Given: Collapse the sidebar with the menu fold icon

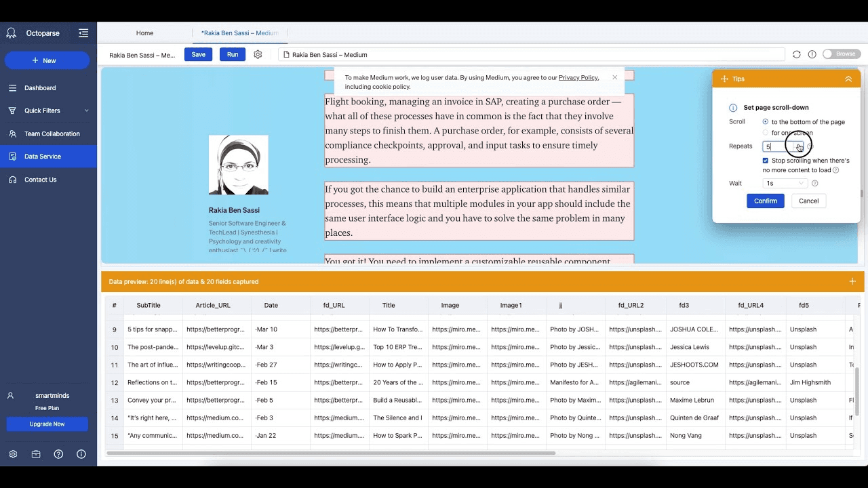Looking at the screenshot, I should pos(83,33).
